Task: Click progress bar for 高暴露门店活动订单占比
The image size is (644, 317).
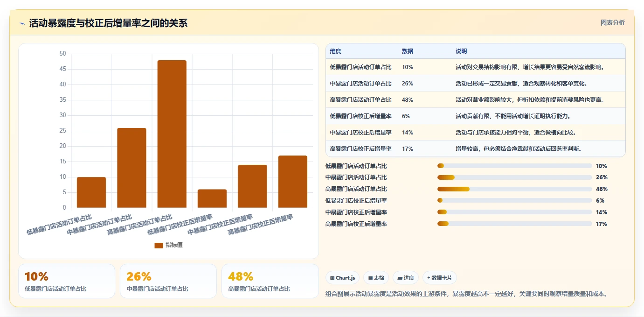Action: 515,189
